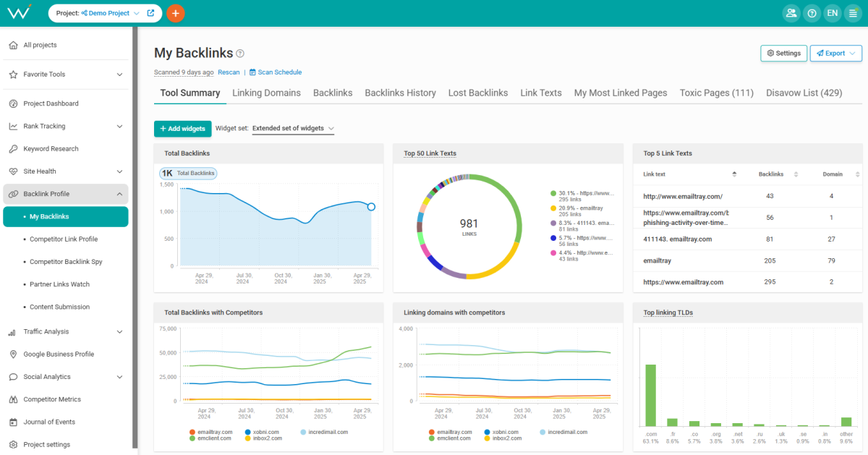Click the Keyword Research key icon
This screenshot has width=868, height=455.
point(13,149)
